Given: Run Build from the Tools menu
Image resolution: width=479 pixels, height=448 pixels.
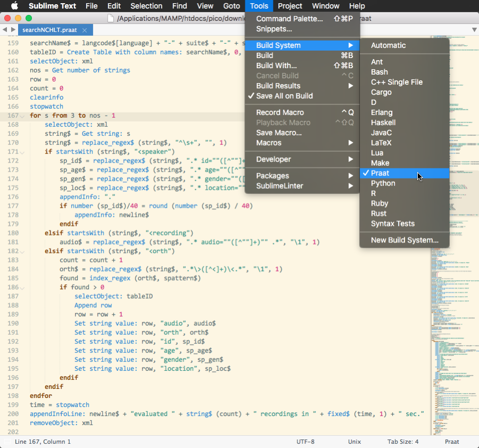Looking at the screenshot, I should 302,55.
